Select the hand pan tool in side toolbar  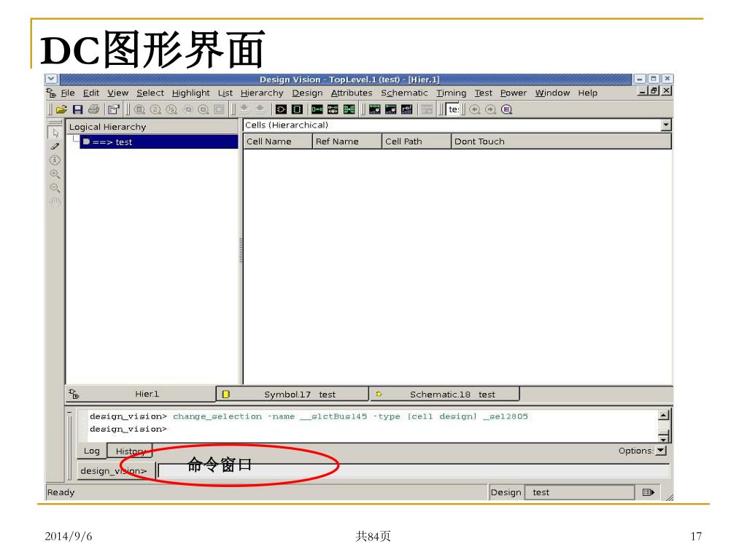point(55,202)
